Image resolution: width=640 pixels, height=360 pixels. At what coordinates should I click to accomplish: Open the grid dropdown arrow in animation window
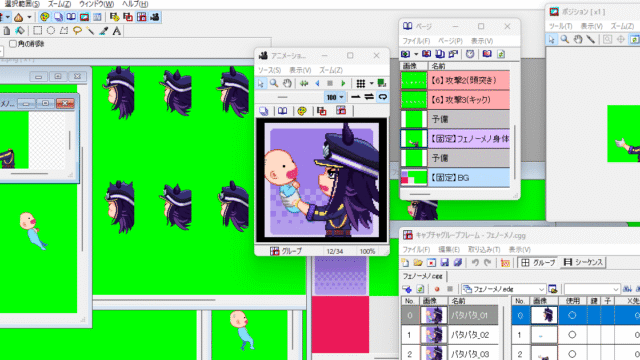coord(371,83)
